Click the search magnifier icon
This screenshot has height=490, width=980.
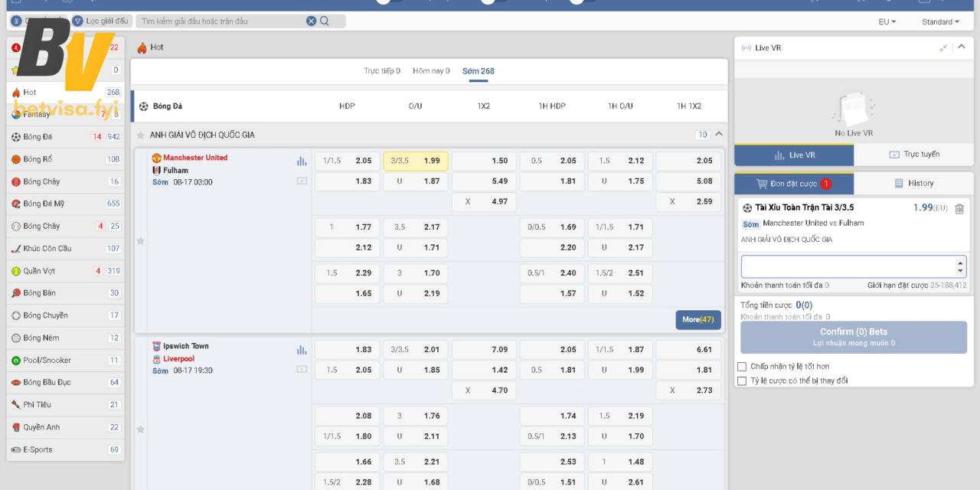325,21
